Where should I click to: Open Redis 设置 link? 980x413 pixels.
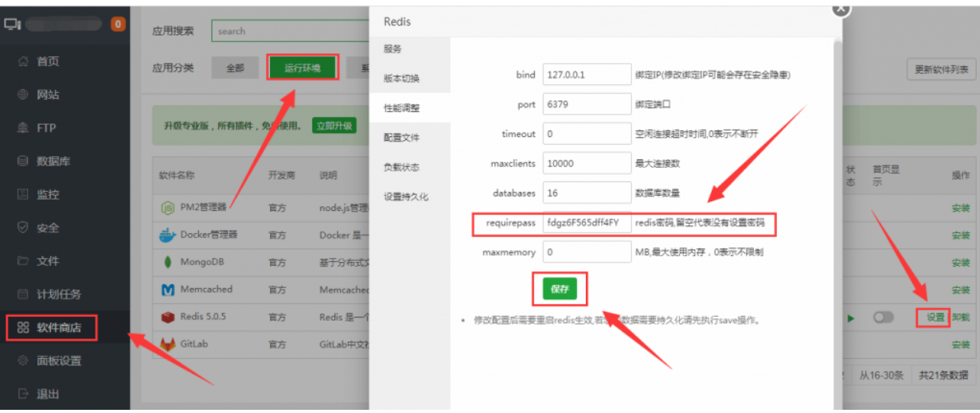click(x=935, y=318)
